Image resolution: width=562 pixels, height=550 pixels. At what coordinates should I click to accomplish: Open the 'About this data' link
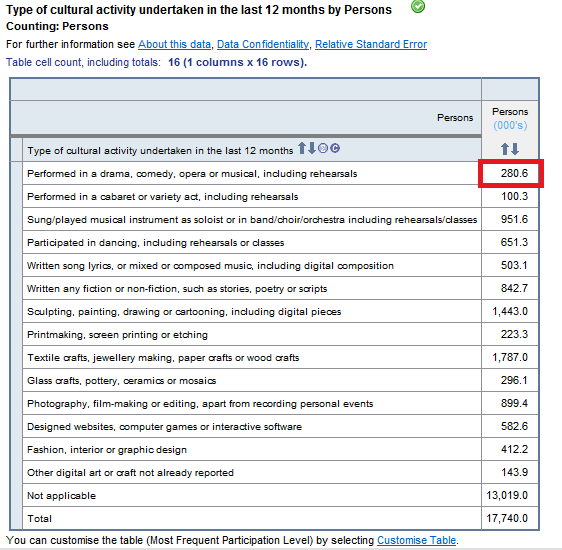174,44
